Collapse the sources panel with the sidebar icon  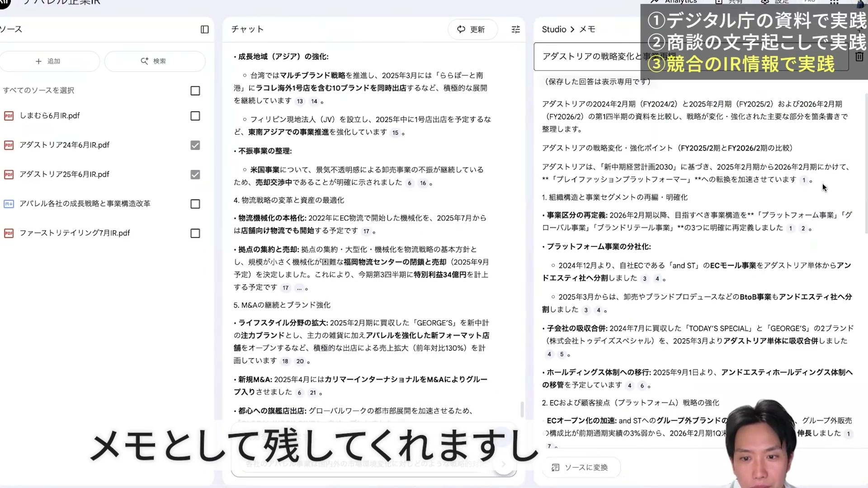click(204, 29)
